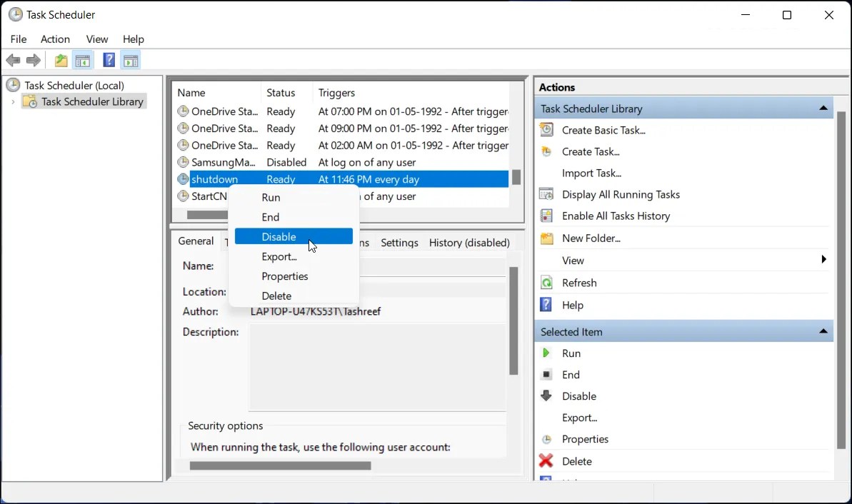The width and height of the screenshot is (852, 504).
Task: Choose Disable from the context menu
Action: pyautogui.click(x=279, y=236)
